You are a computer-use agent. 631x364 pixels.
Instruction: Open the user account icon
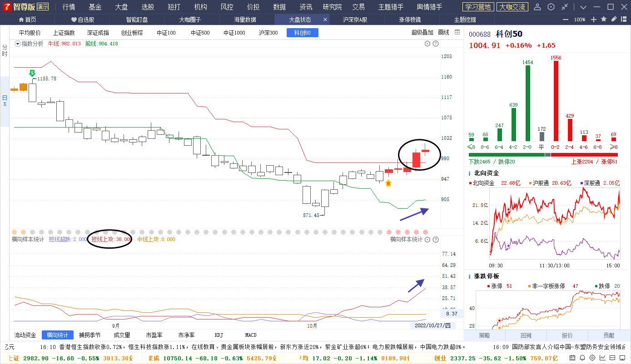(x=537, y=7)
